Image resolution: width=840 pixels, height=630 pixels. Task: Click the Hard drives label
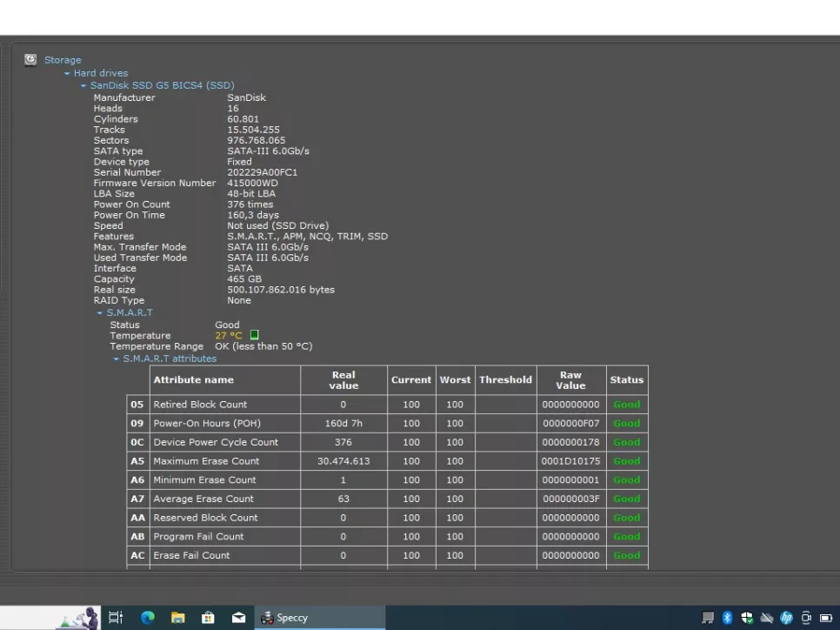tap(101, 73)
